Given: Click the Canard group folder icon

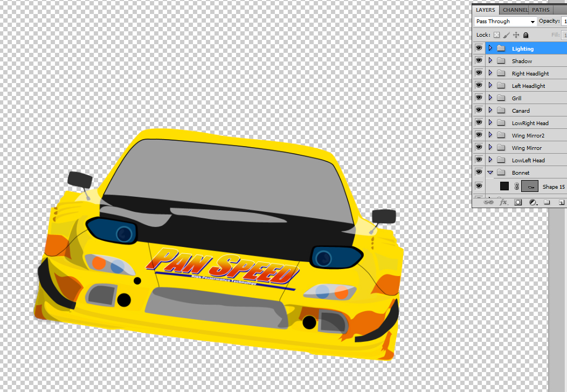Looking at the screenshot, I should (501, 111).
